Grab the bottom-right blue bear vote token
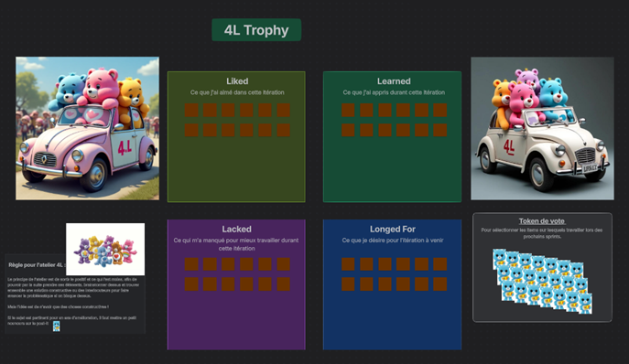 click(585, 304)
